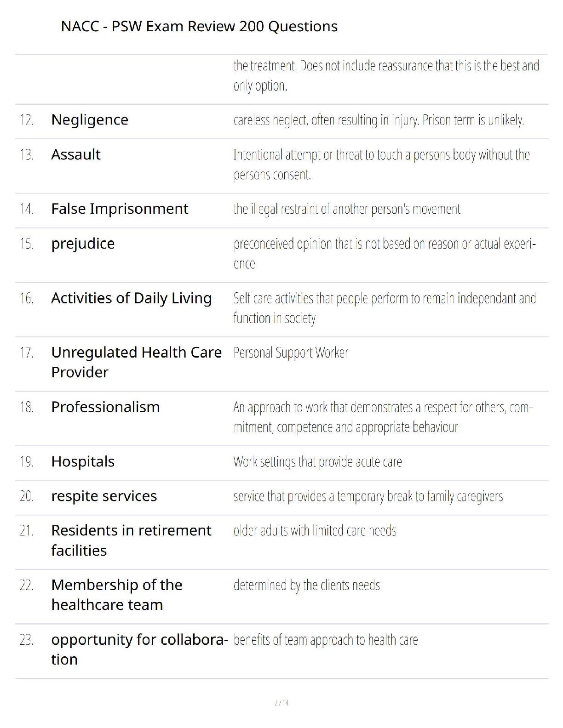Click the "Unregulated Health Care Provider" term
The height and width of the screenshot is (728, 563).
(x=136, y=362)
